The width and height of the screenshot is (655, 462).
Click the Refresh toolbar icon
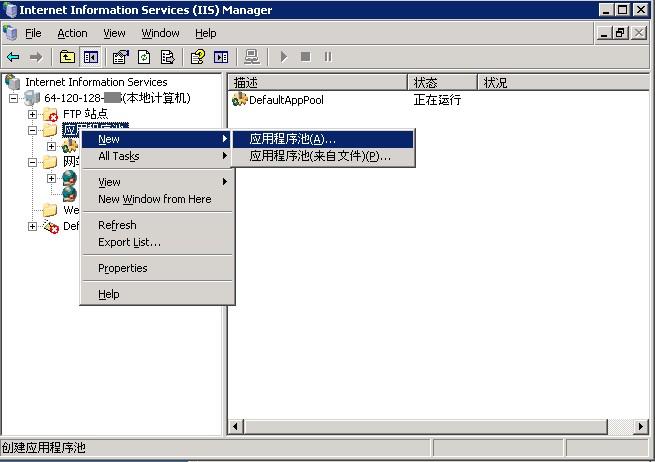click(x=144, y=57)
